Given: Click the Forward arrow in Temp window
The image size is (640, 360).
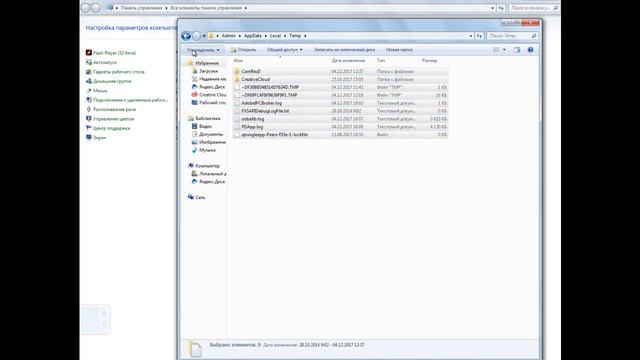Looking at the screenshot, I should click(x=196, y=36).
